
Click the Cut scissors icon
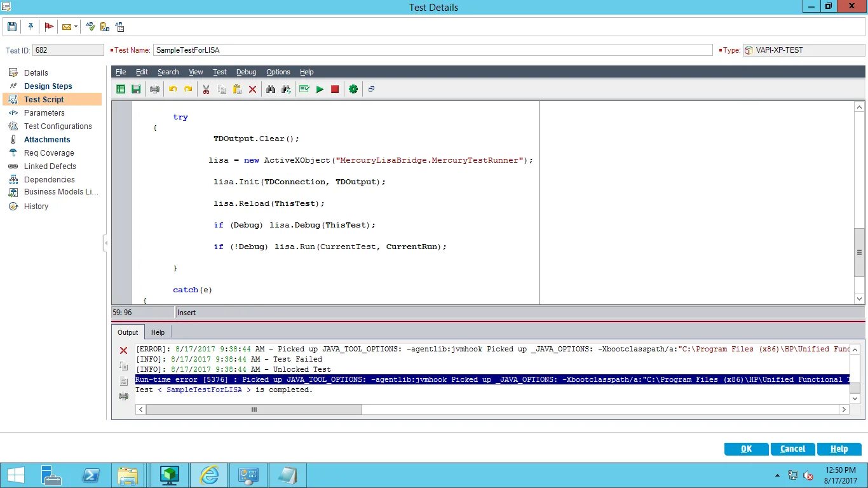(x=206, y=90)
